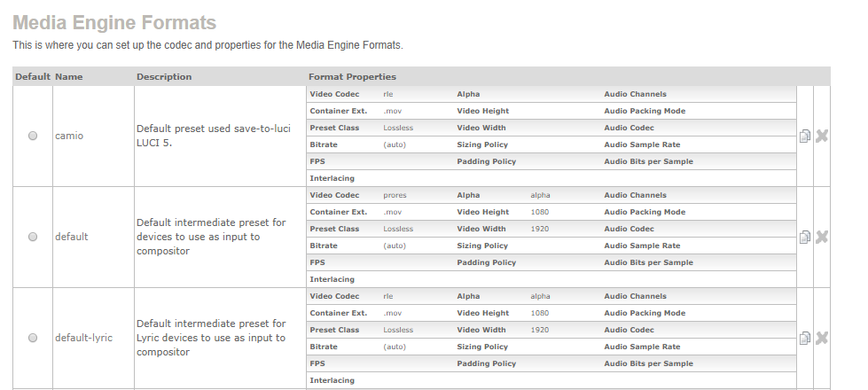Screen dimensions: 868x390
Task: Click the Name column header
Action: (68, 77)
